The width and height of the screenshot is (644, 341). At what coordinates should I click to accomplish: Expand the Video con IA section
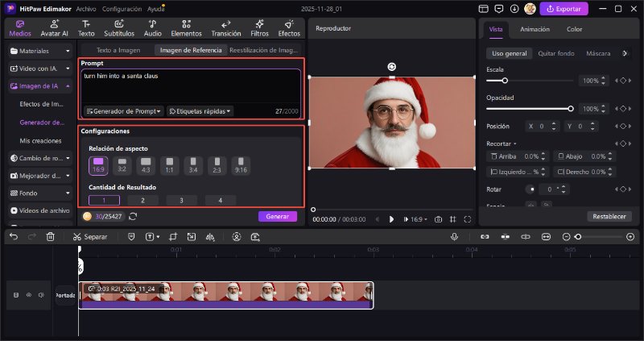(x=40, y=69)
